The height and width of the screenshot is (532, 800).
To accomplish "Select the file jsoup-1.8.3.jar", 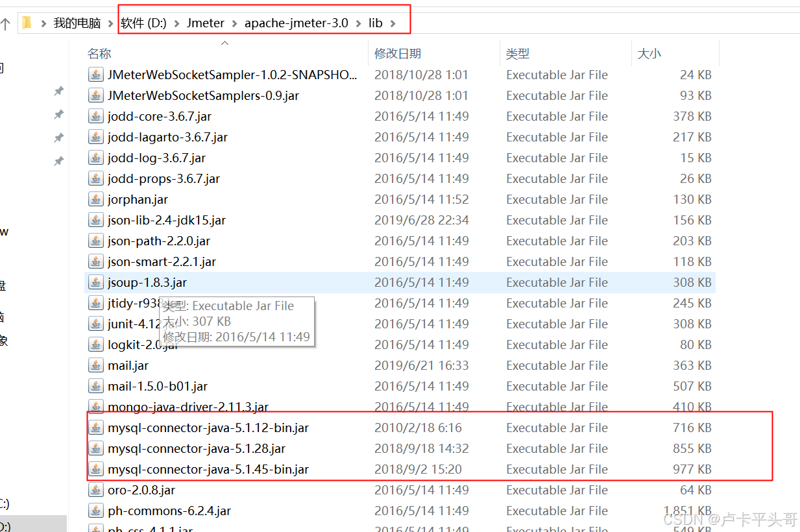I will point(147,282).
